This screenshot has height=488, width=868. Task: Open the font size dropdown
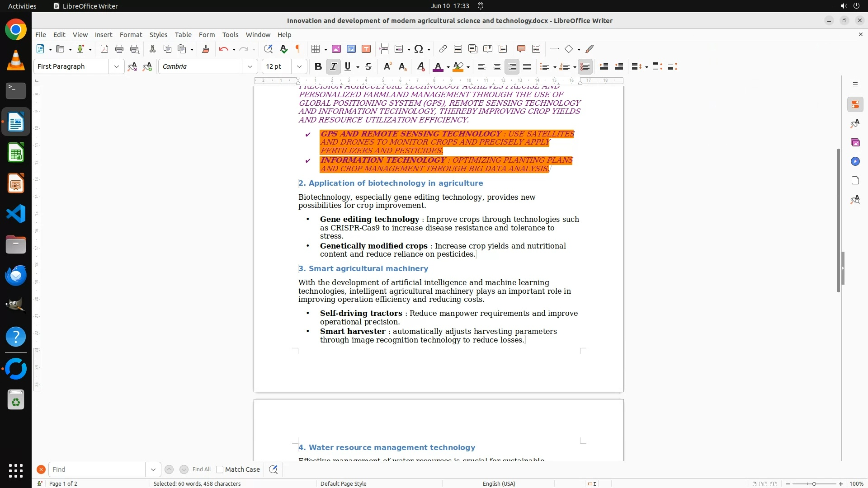coord(299,66)
